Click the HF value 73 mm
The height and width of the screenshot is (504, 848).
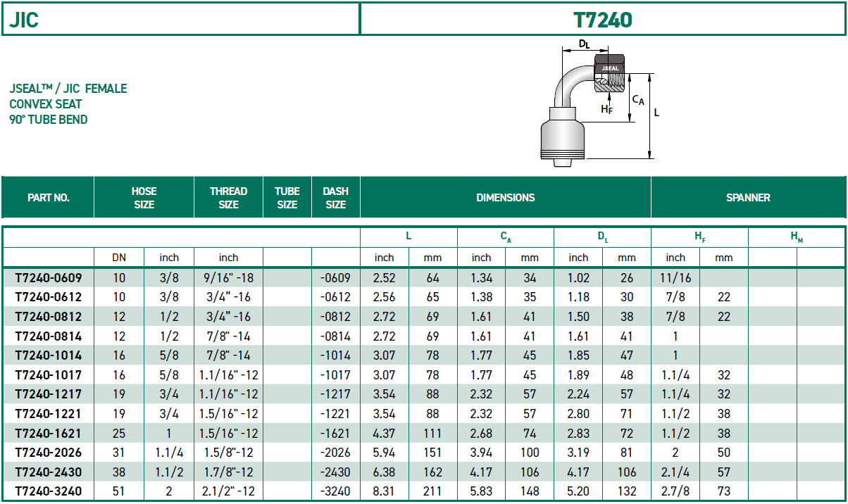[724, 491]
